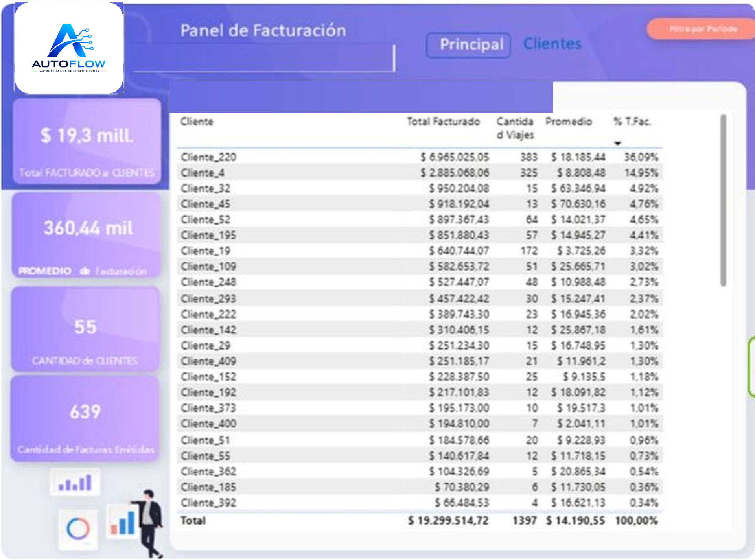The width and height of the screenshot is (755, 560).
Task: Select the Cliente_409 row
Action: point(420,361)
